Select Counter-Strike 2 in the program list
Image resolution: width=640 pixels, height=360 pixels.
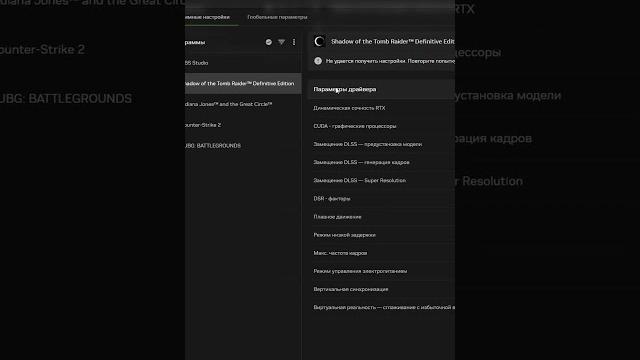point(243,125)
